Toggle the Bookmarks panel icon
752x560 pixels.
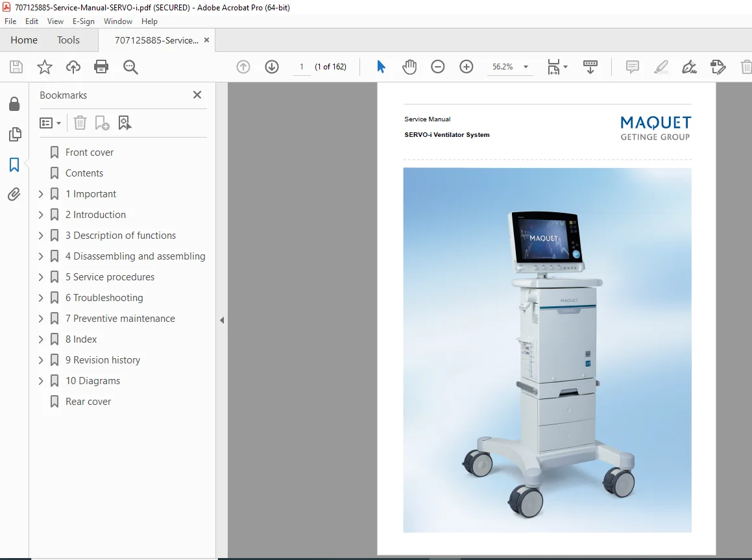click(14, 164)
